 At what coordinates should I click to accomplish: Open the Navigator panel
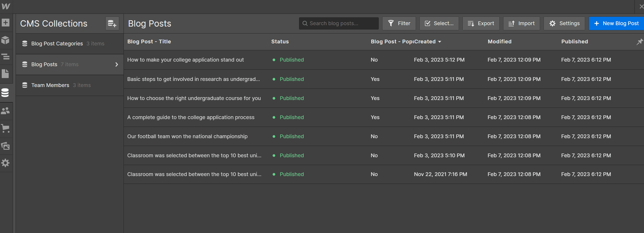[5, 57]
